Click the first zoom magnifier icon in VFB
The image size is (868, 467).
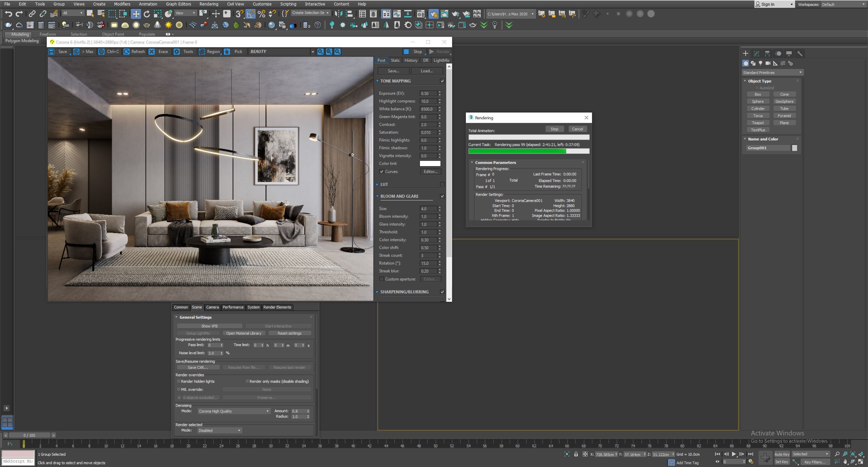[320, 52]
